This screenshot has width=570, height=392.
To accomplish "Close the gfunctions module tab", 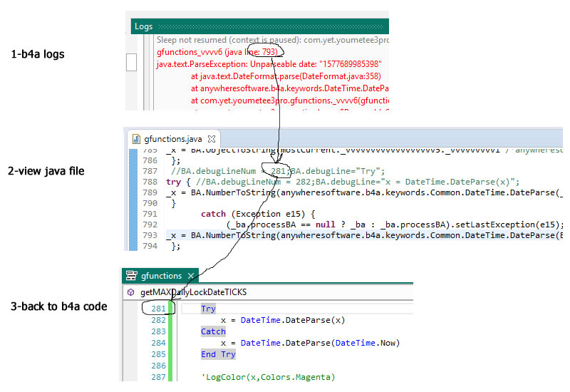I will click(x=191, y=276).
